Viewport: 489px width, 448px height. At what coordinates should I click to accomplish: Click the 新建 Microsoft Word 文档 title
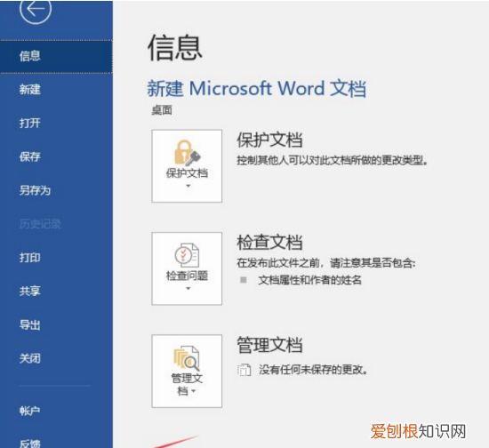[x=256, y=89]
